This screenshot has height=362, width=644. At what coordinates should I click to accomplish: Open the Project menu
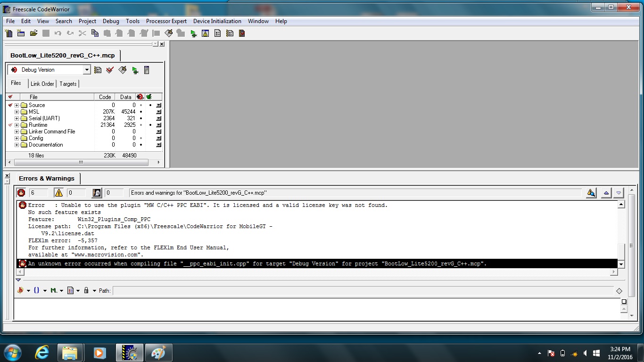(x=87, y=21)
